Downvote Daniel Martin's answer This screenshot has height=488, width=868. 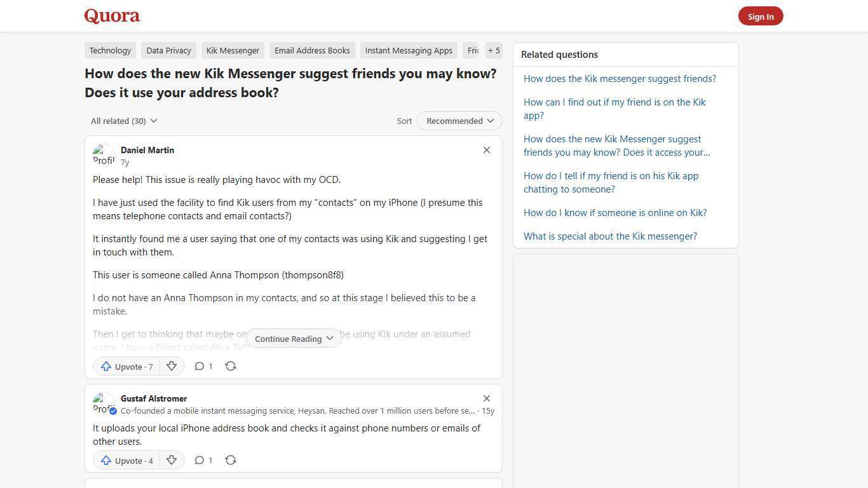coord(172,366)
